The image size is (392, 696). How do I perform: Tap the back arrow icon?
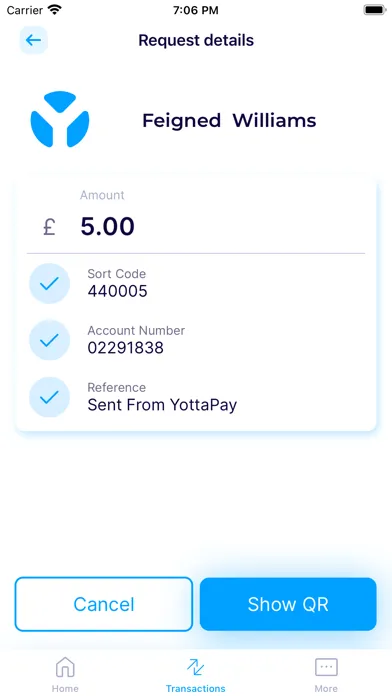(x=33, y=40)
